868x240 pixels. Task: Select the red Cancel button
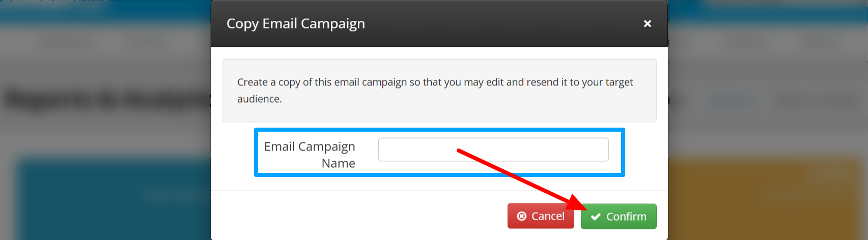[x=541, y=216]
